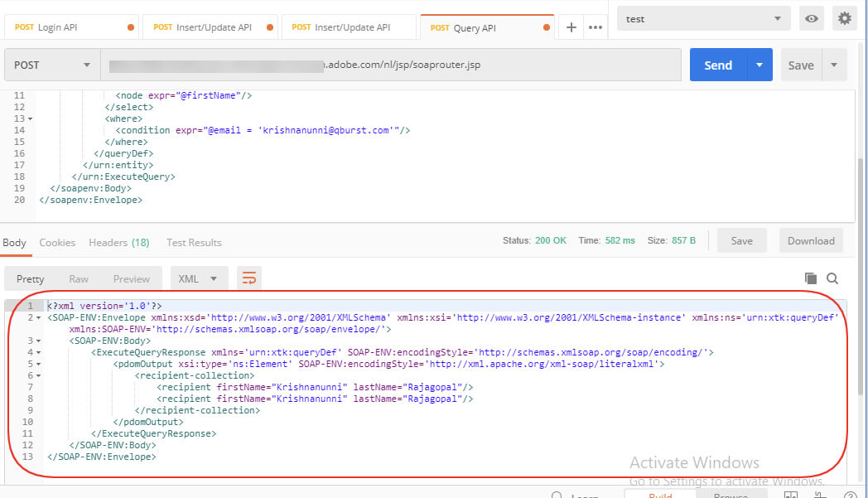Send the Query API request
Screen dimensions: 868x498
point(718,64)
